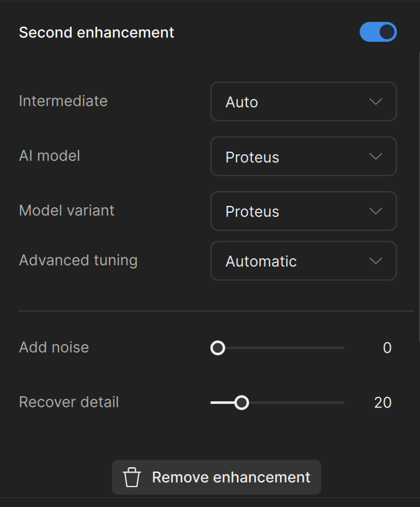Open the Intermediate dropdown showing Auto
The width and height of the screenshot is (420, 507).
(x=303, y=101)
